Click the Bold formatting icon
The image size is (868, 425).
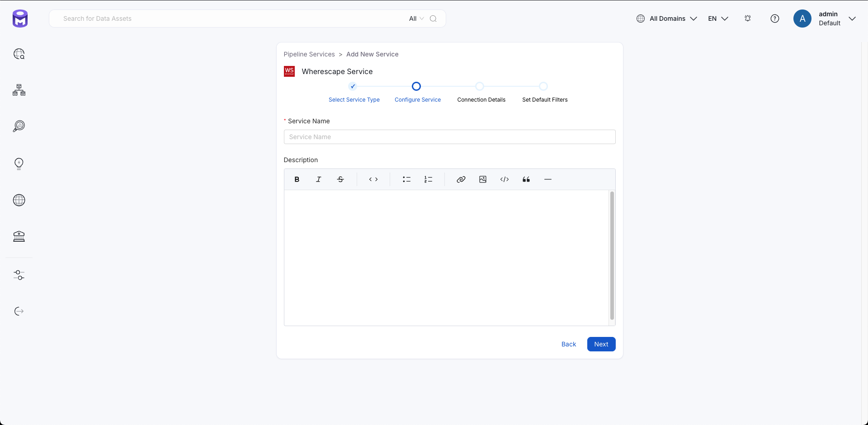(297, 179)
